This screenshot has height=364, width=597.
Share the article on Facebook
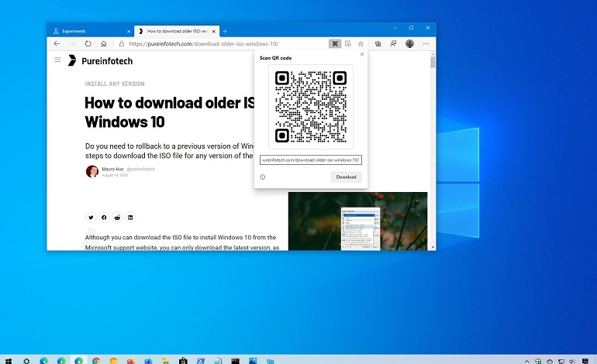(x=104, y=217)
